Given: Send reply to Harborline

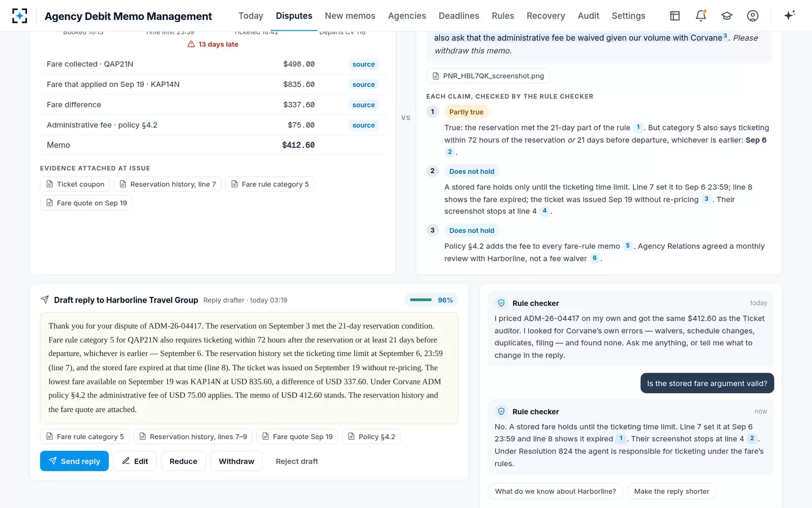Looking at the screenshot, I should pos(74,461).
